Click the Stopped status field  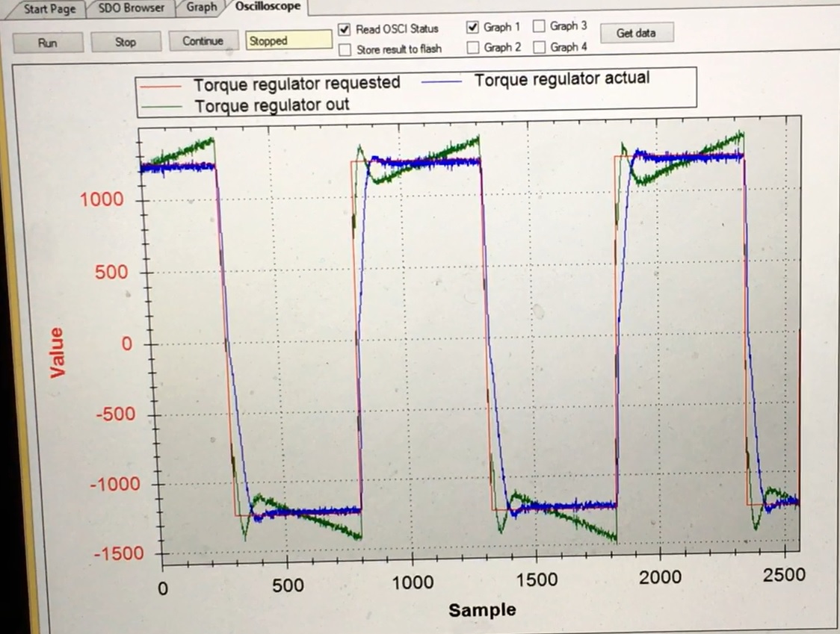coord(288,41)
